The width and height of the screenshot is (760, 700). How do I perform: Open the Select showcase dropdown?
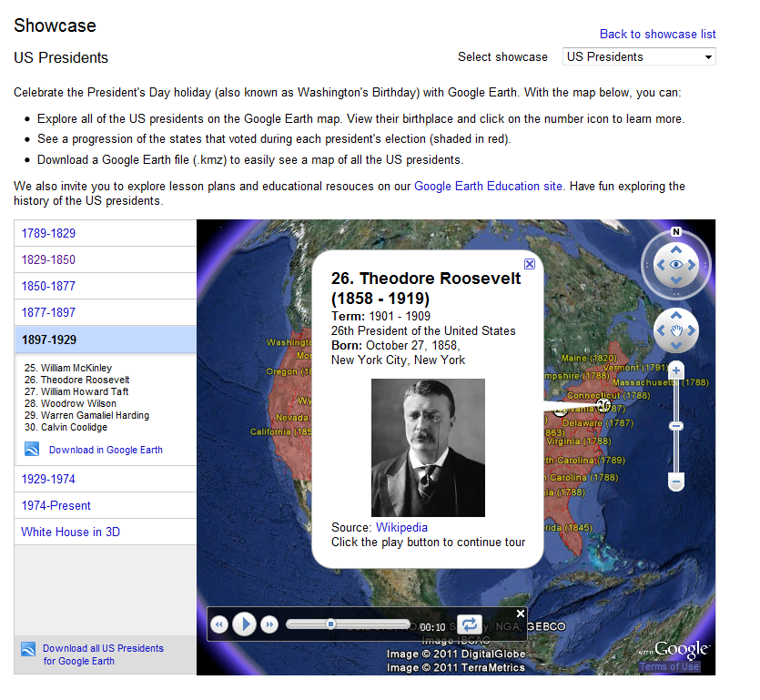(x=639, y=56)
